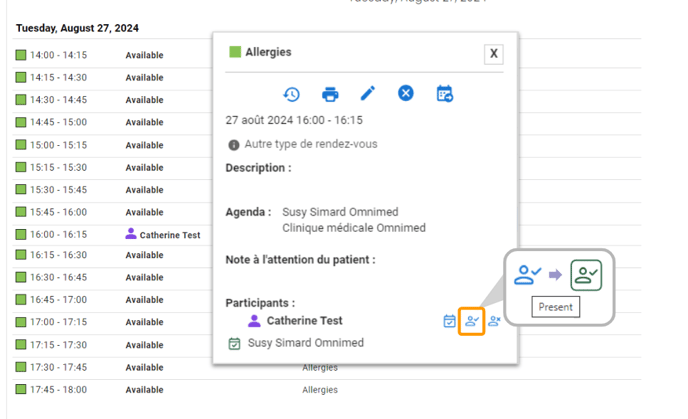Mark Catherine Test as present

(472, 321)
